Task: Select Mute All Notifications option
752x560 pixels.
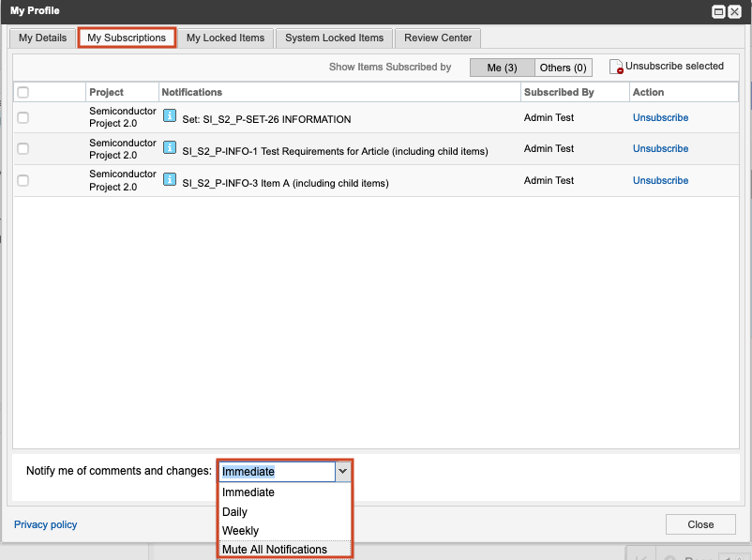Action: [x=285, y=550]
